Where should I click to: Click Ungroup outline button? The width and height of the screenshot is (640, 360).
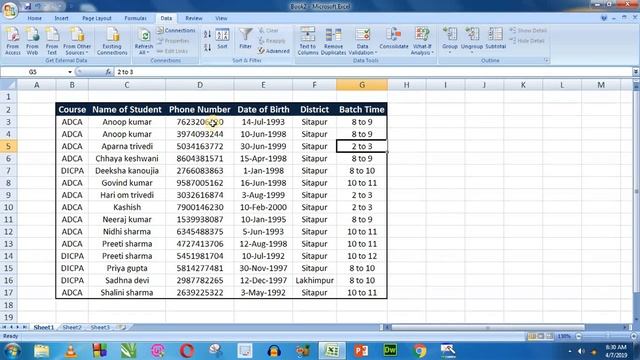[472, 40]
